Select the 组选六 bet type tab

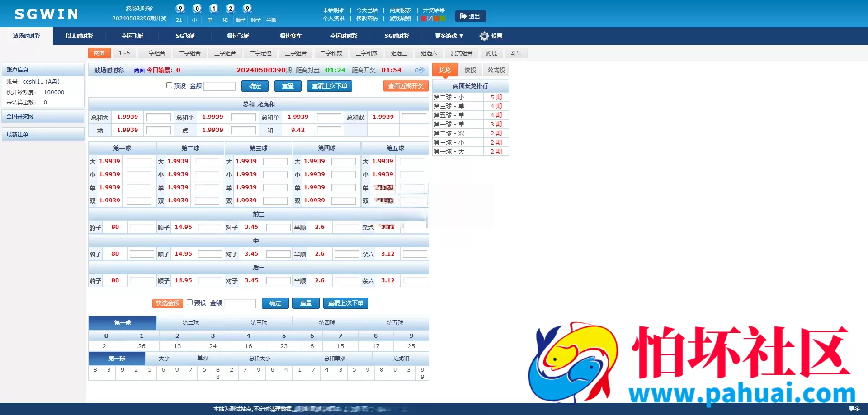tap(429, 53)
